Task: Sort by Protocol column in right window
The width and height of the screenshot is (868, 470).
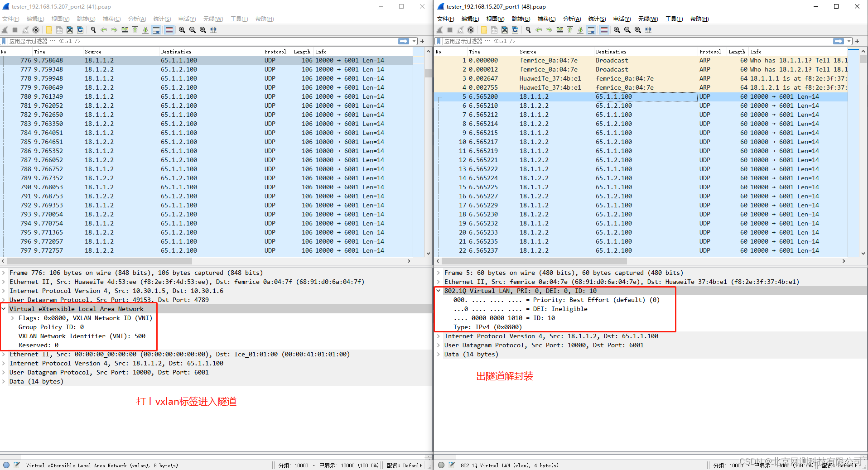Action: click(711, 52)
